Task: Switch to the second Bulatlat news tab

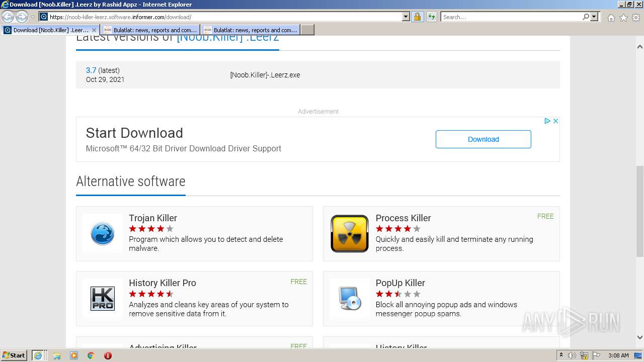Action: pyautogui.click(x=250, y=30)
